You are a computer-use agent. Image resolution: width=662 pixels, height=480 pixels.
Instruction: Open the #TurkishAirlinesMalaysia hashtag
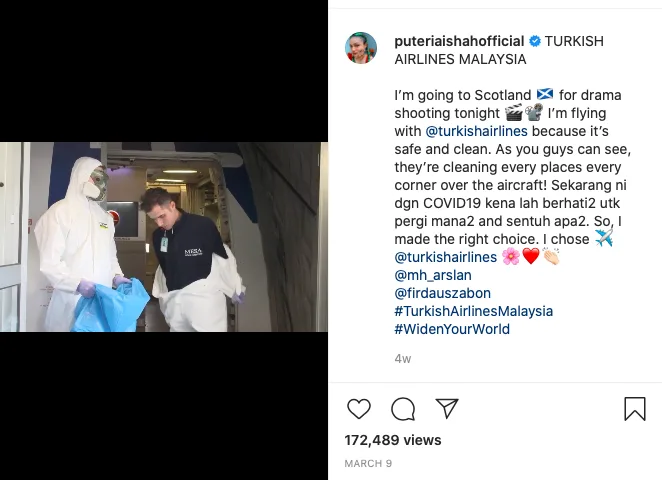pyautogui.click(x=474, y=312)
